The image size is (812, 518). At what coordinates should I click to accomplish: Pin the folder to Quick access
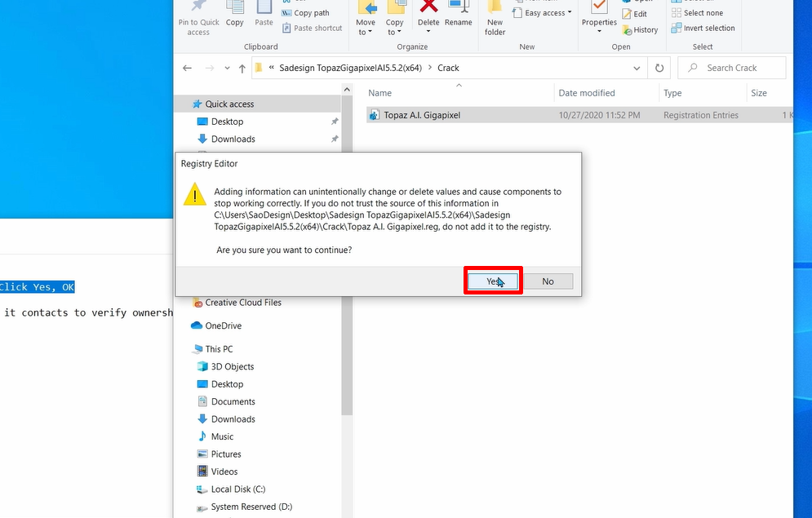point(198,19)
